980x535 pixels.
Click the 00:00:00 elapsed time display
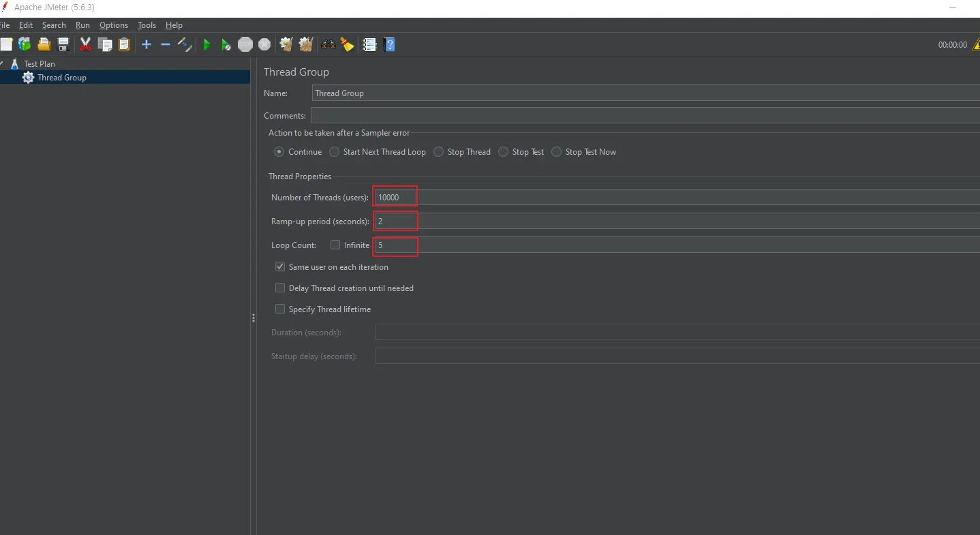click(x=952, y=45)
